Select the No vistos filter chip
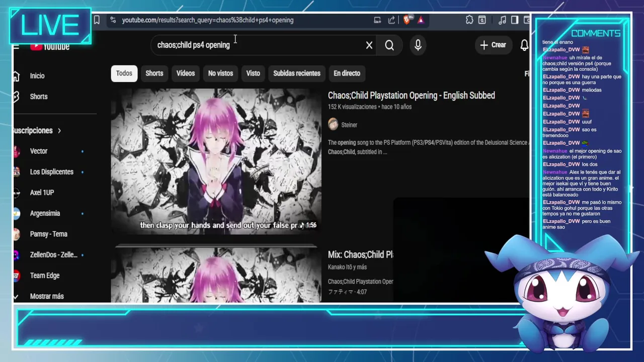This screenshot has width=644, height=362. pyautogui.click(x=220, y=73)
